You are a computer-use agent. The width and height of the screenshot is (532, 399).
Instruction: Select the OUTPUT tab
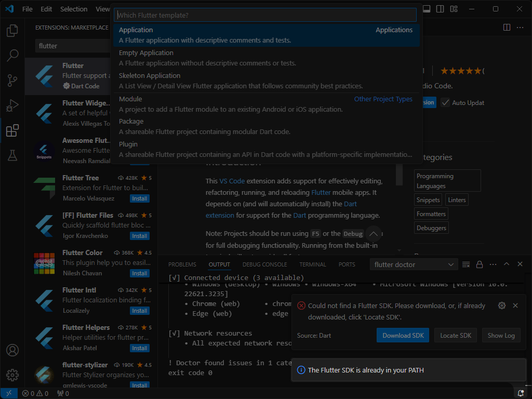(x=219, y=264)
